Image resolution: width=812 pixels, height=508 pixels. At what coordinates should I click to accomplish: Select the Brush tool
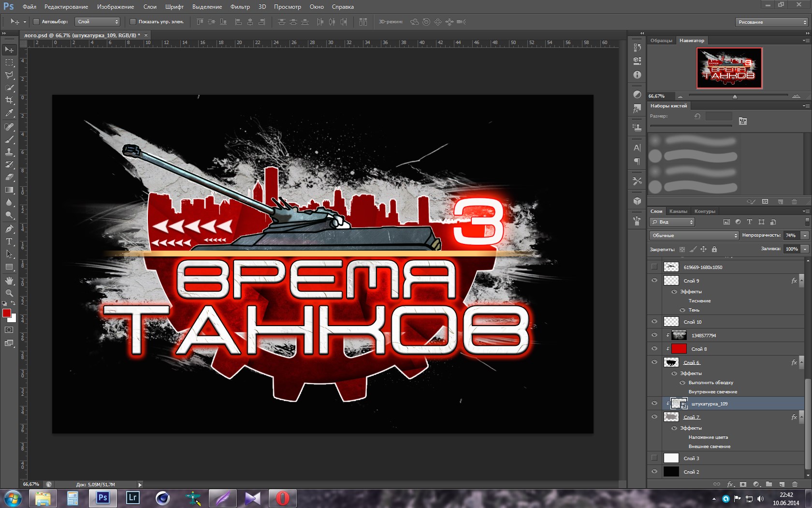(x=9, y=139)
